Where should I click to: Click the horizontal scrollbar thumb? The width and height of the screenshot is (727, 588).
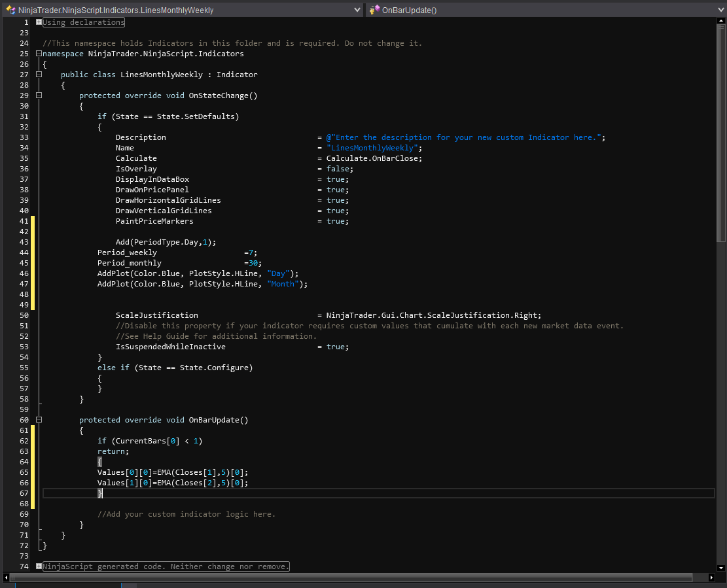351,578
